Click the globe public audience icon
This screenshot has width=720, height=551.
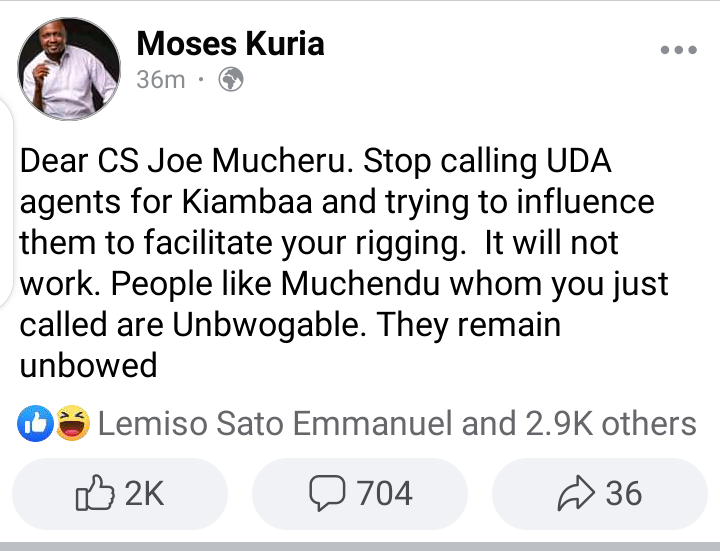pyautogui.click(x=232, y=80)
